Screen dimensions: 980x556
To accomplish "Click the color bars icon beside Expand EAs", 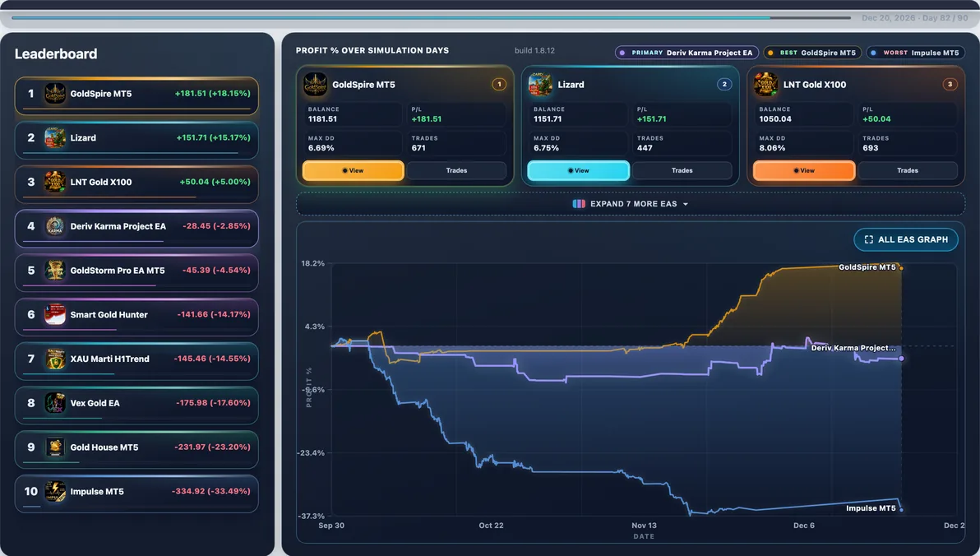I will pos(579,204).
